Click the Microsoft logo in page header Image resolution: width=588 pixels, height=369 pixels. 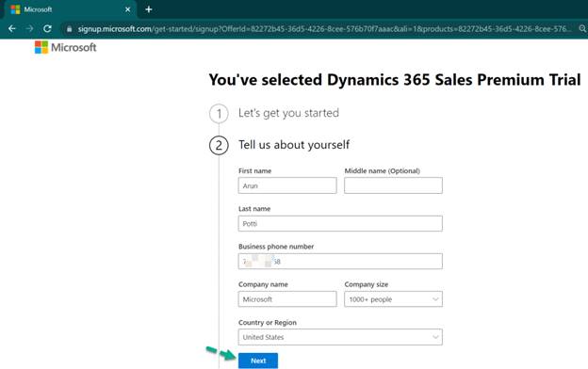[x=65, y=47]
